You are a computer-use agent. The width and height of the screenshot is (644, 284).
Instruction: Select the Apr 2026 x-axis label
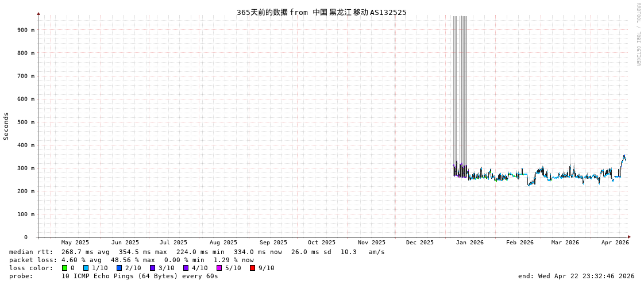coord(615,243)
